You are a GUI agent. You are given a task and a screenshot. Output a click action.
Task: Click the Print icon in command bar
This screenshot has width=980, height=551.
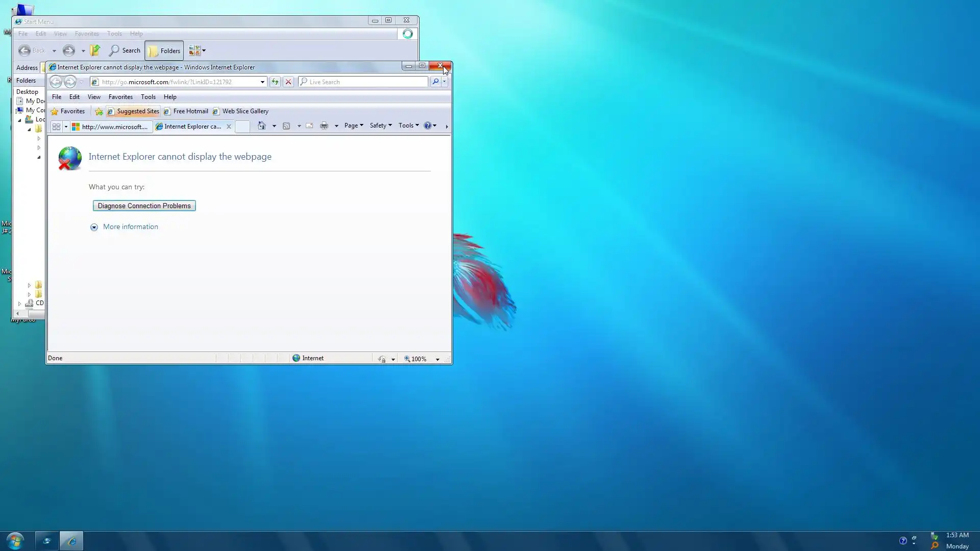[x=324, y=126]
